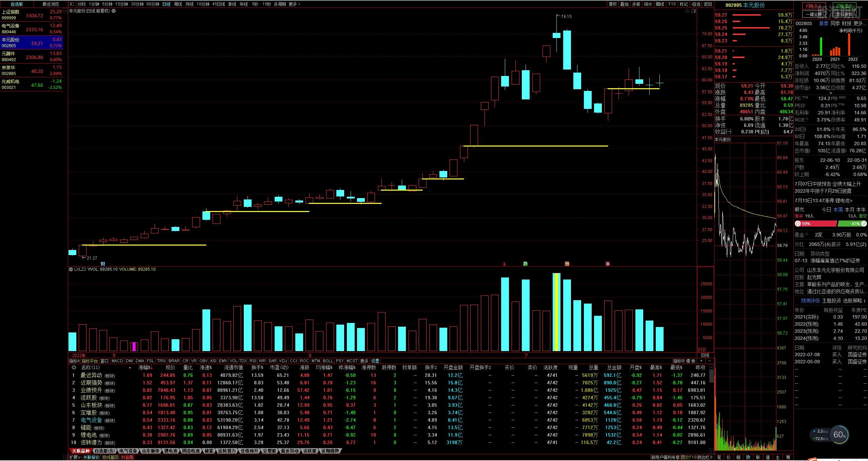Select the 单季 option in the earnings panel
Screen dimensions: 868x461
coord(824,23)
